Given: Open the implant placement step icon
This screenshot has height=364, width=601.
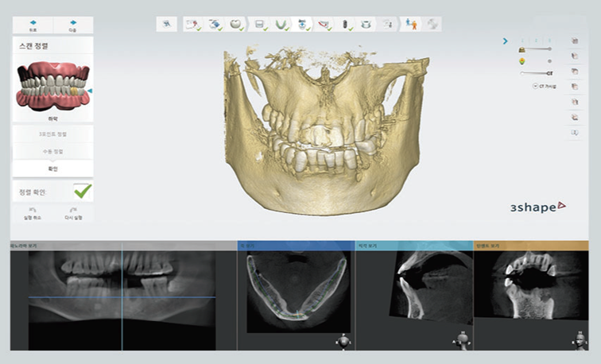Looking at the screenshot, I should pos(344,25).
